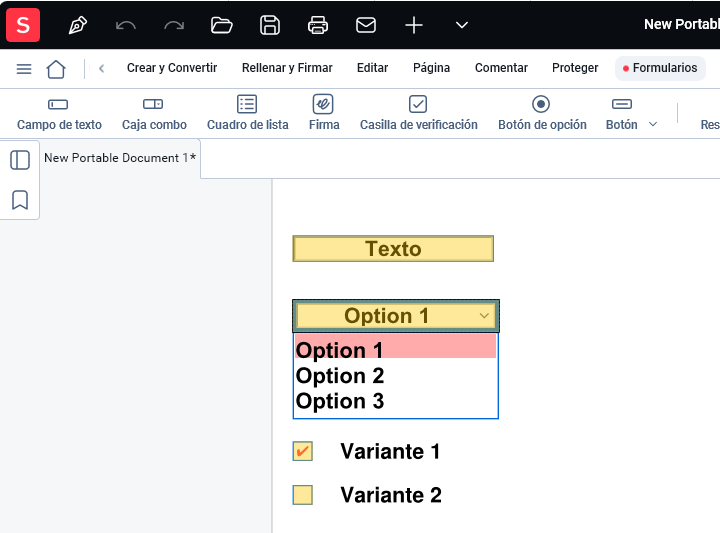
Task: Collapse combo box using its arrow
Action: [484, 316]
